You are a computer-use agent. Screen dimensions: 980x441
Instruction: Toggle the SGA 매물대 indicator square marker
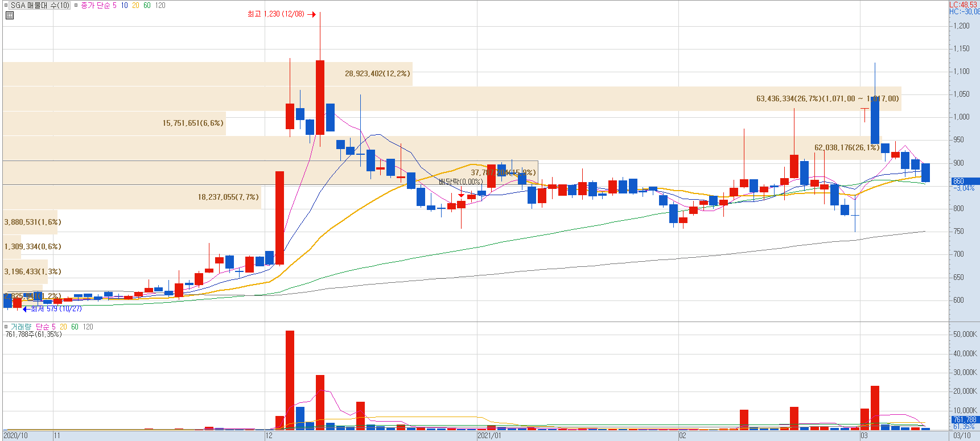(x=6, y=5)
